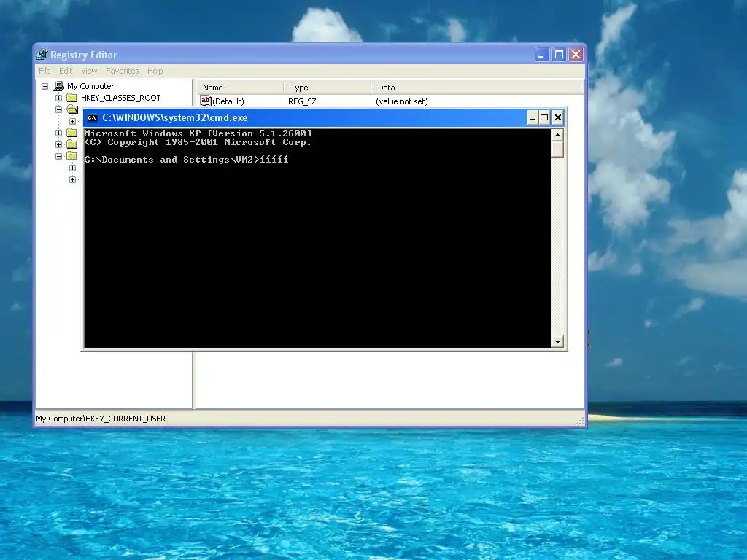Expand the HKEY_CLASSES_ROOT key
This screenshot has width=747, height=560.
58,98
